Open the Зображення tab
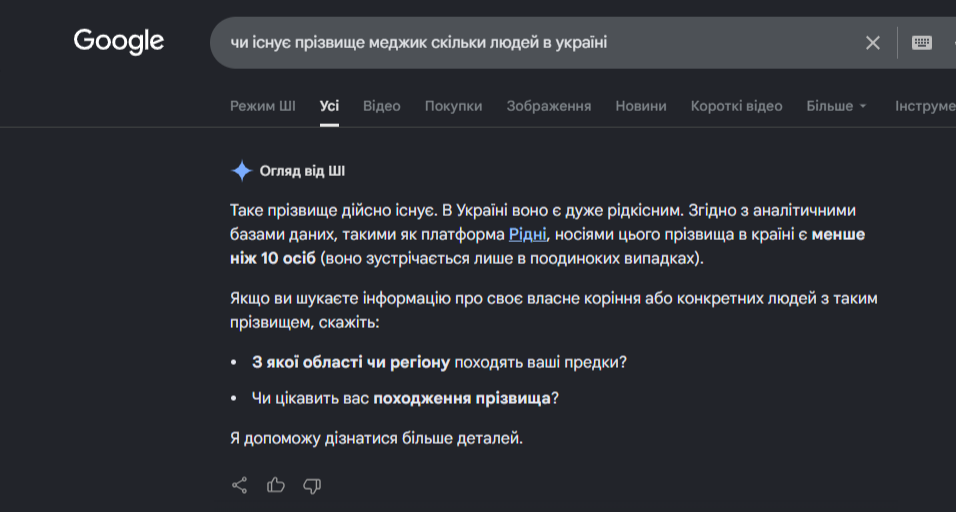The height and width of the screenshot is (512, 956). pyautogui.click(x=549, y=106)
